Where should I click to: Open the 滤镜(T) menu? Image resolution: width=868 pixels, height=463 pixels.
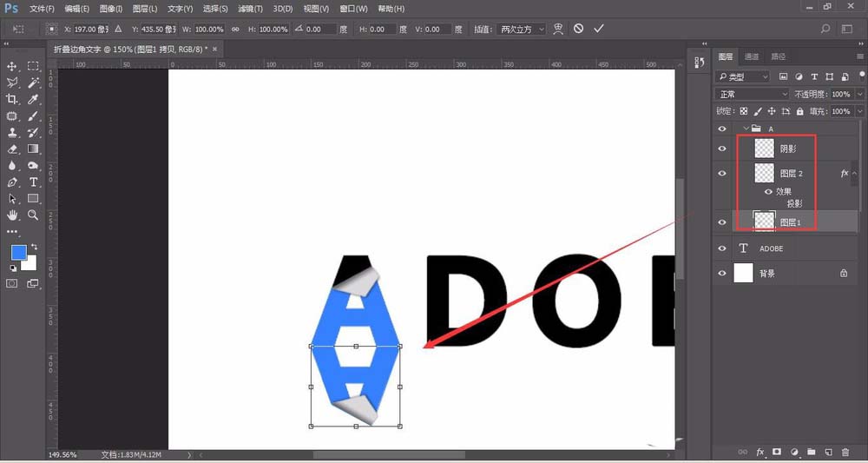[250, 9]
